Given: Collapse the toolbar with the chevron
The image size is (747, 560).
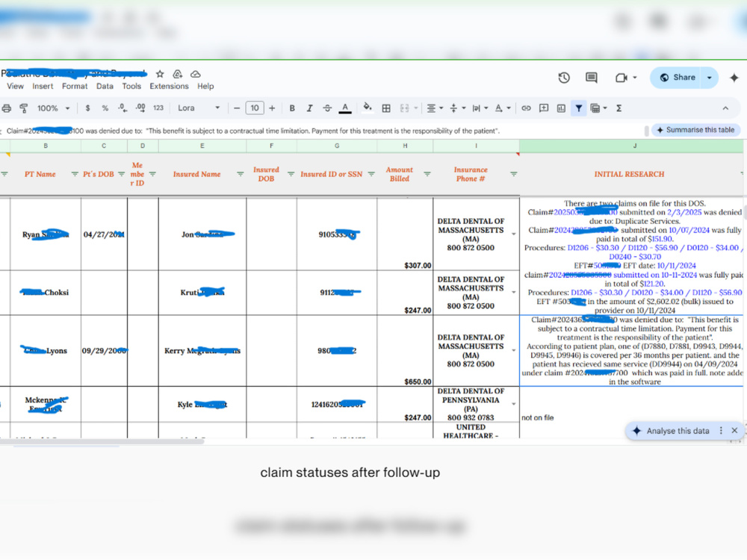Looking at the screenshot, I should (x=725, y=108).
